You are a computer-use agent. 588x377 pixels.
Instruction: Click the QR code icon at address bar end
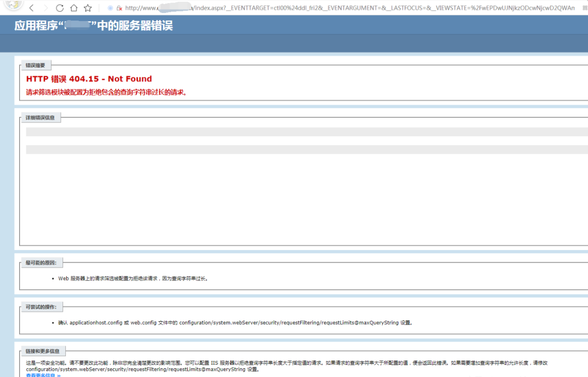tap(585, 8)
